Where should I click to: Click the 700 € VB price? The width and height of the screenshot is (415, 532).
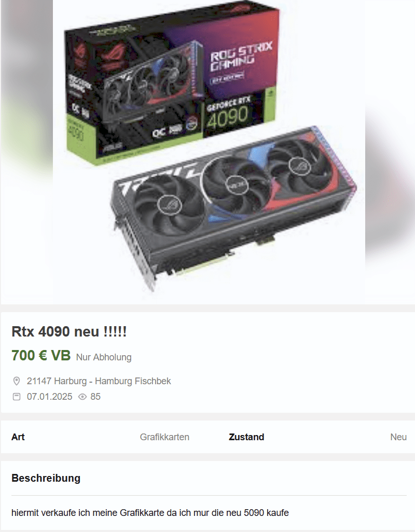point(41,356)
